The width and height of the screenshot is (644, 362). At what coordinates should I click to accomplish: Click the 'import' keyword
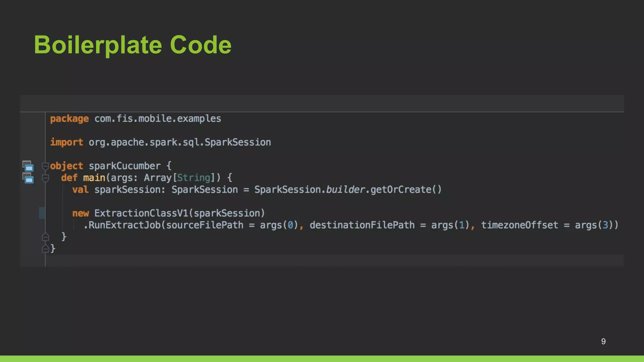pyautogui.click(x=67, y=142)
